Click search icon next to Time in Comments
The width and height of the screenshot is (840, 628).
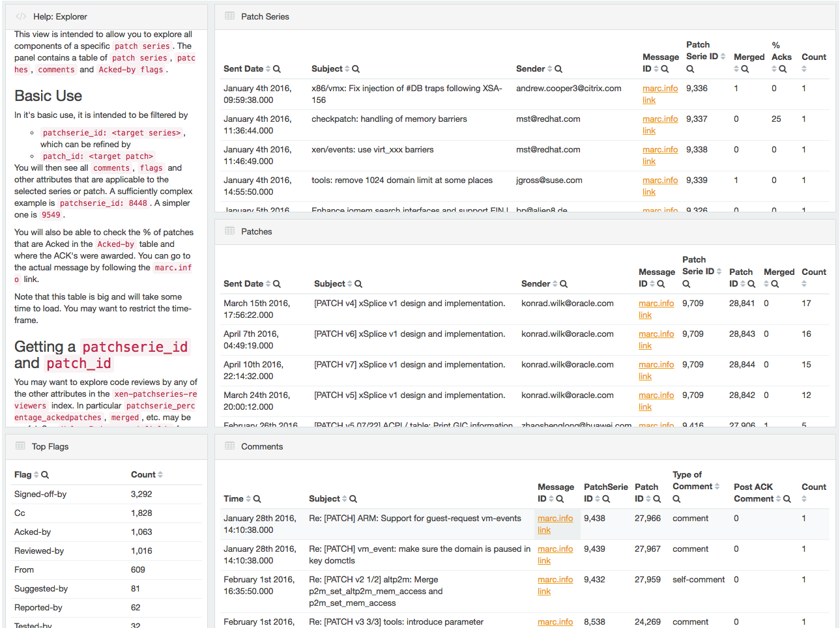[x=257, y=499]
